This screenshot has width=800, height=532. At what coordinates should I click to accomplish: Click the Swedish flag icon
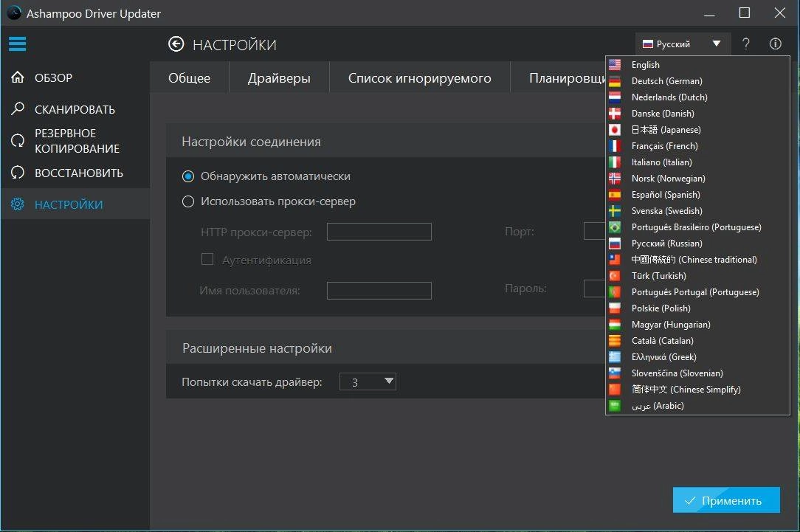pyautogui.click(x=615, y=211)
